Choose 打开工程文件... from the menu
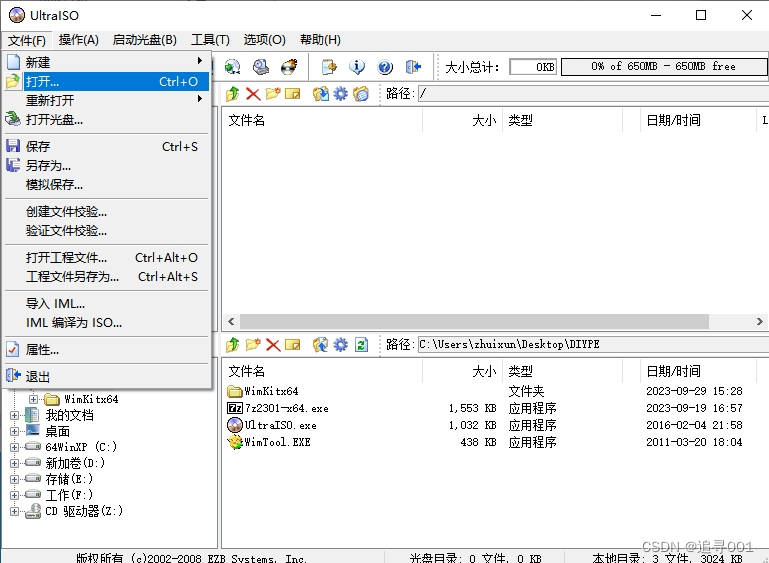This screenshot has height=563, width=769. tap(107, 258)
